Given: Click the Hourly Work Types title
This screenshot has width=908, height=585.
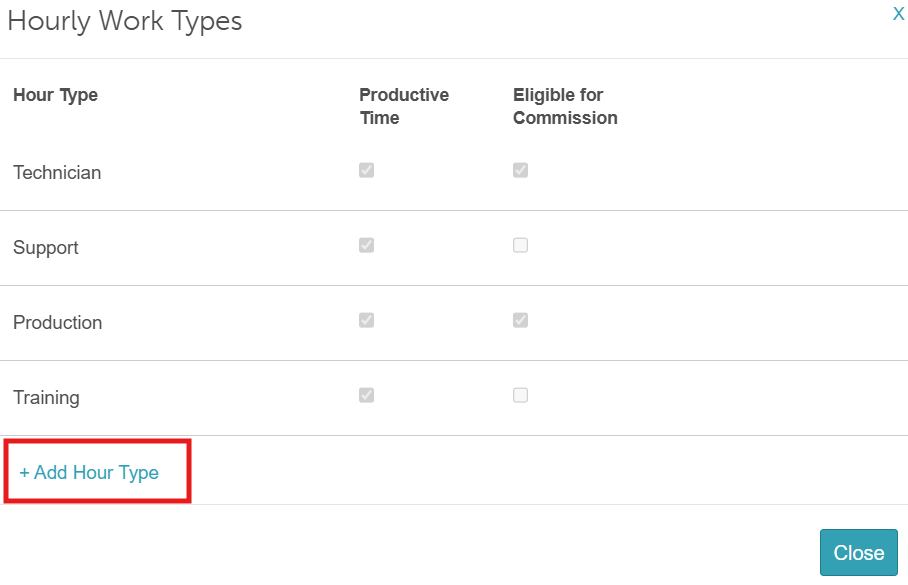Looking at the screenshot, I should (125, 21).
